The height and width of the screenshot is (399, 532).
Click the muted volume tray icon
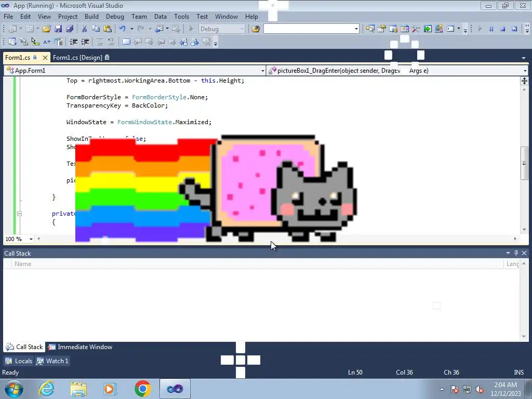[x=480, y=389]
